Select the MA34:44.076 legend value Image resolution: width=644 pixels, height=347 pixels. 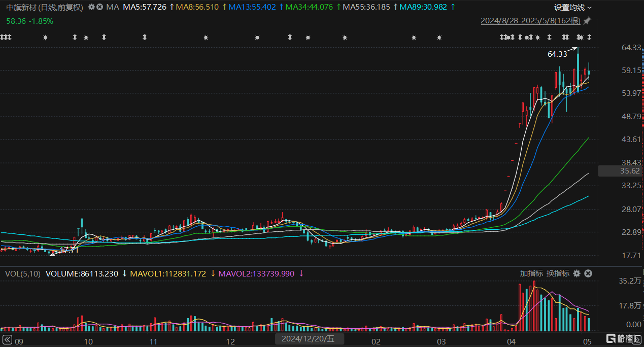(x=310, y=8)
